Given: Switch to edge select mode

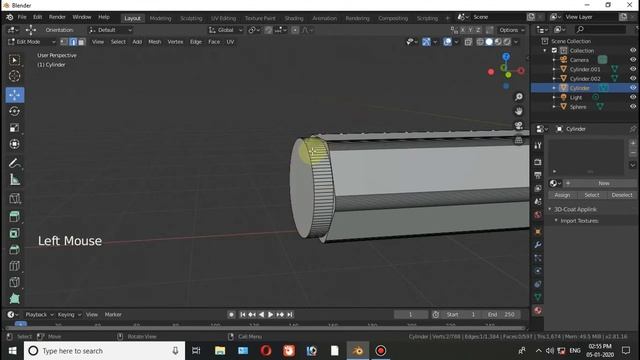Looking at the screenshot, I should coord(73,42).
